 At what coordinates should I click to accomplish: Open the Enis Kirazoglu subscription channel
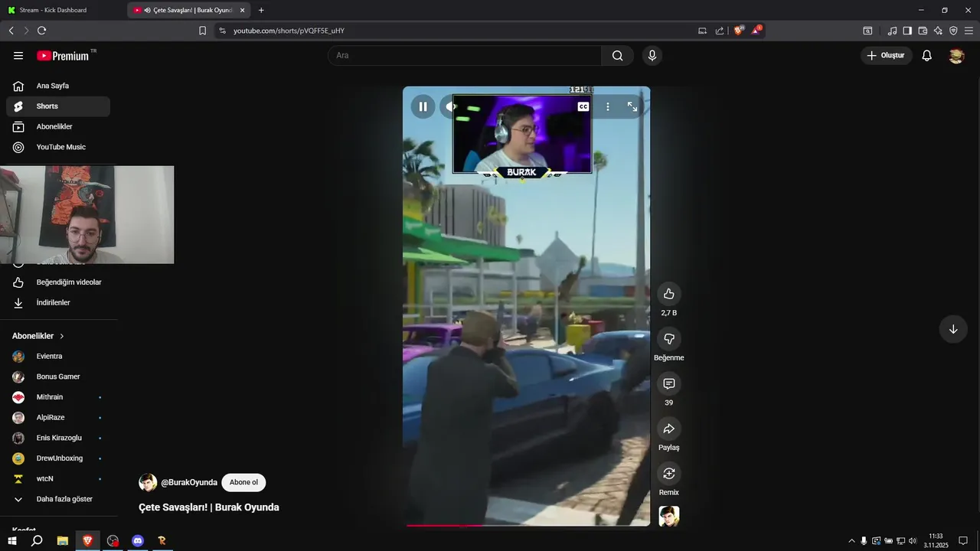tap(58, 438)
